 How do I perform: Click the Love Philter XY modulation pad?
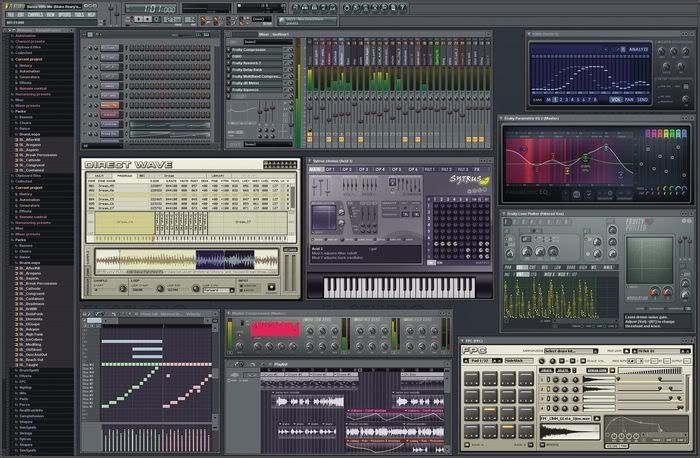pos(650,260)
